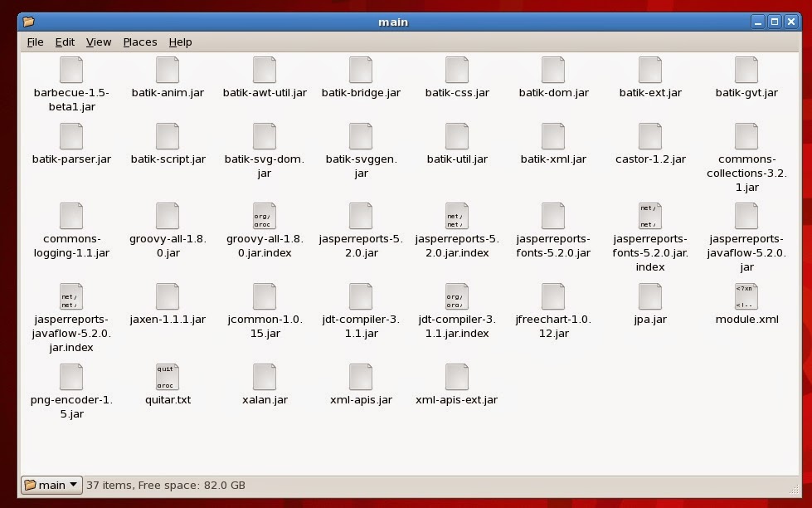Viewport: 812px width, 508px height.
Task: Select the xml-apis-ext.jar file icon
Action: [457, 377]
